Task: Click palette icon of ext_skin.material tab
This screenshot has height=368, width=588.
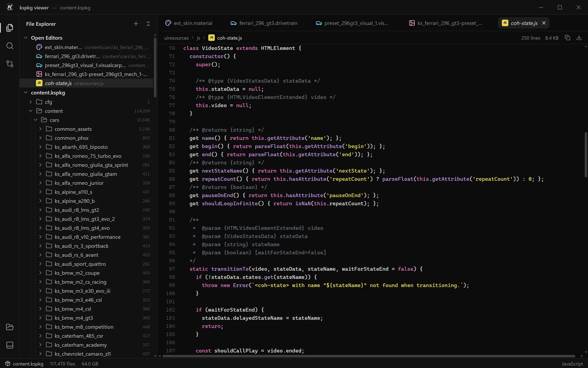Action: 168,23
